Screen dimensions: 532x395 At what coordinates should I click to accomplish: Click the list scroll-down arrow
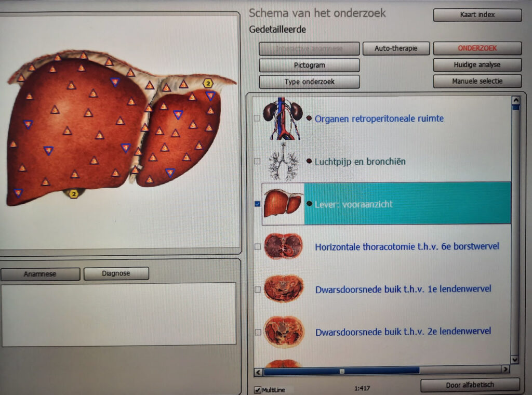(514, 359)
